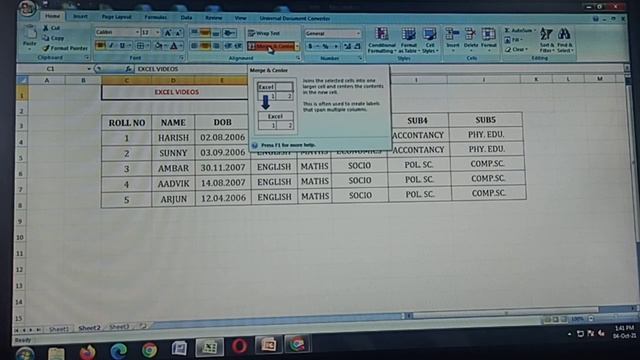Viewport: 640px width, 360px height.
Task: Align text left
Action: click(195, 46)
